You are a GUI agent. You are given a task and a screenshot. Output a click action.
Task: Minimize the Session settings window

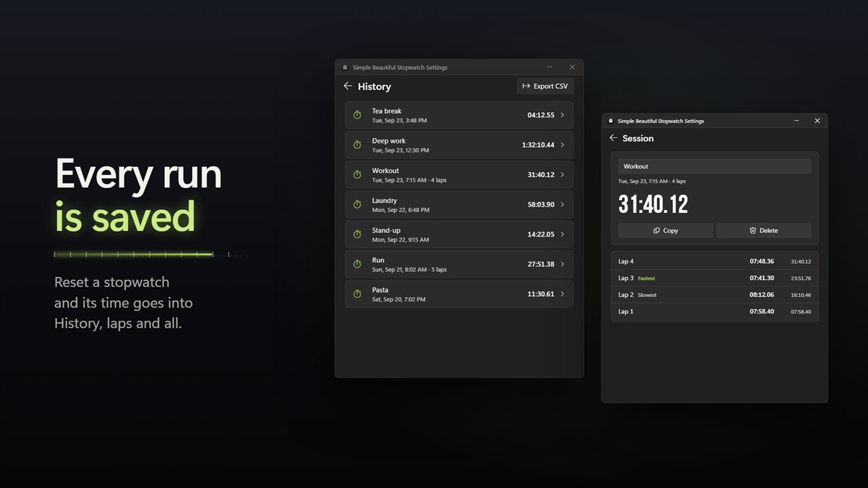tap(797, 121)
